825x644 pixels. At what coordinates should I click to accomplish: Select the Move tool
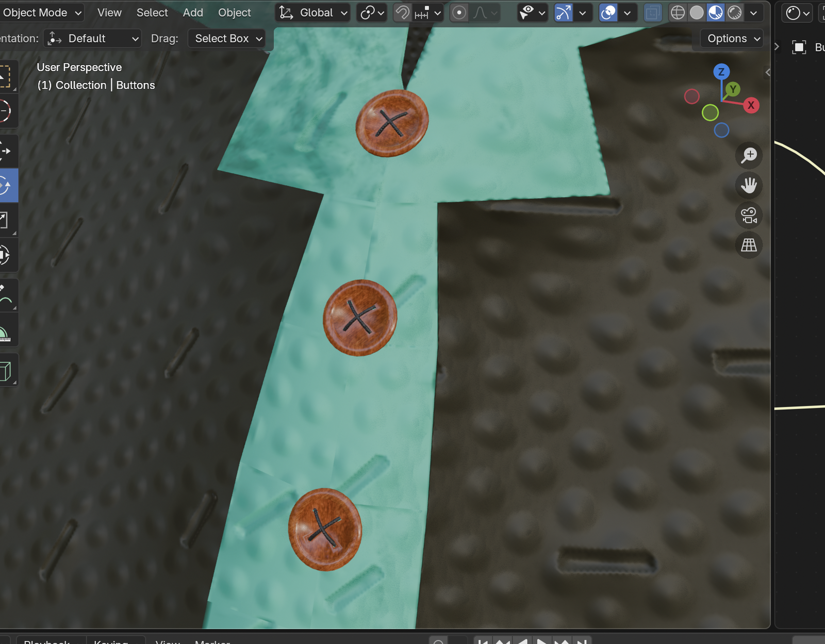click(5, 151)
